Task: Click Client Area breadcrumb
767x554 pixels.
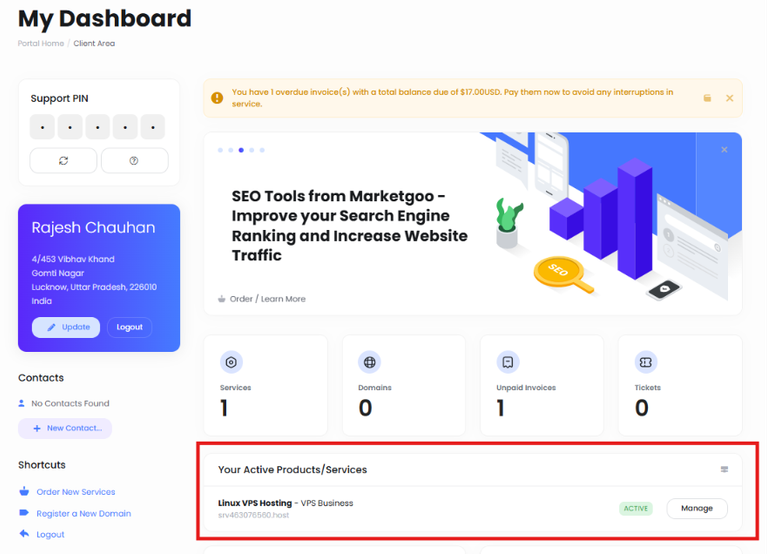Action: click(x=94, y=43)
